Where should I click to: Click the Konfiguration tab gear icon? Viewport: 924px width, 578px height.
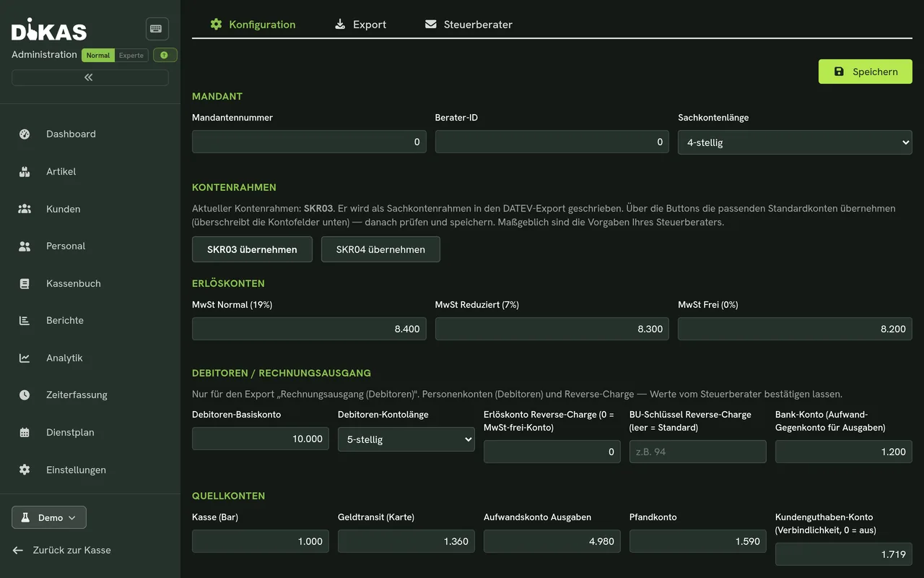coord(216,24)
